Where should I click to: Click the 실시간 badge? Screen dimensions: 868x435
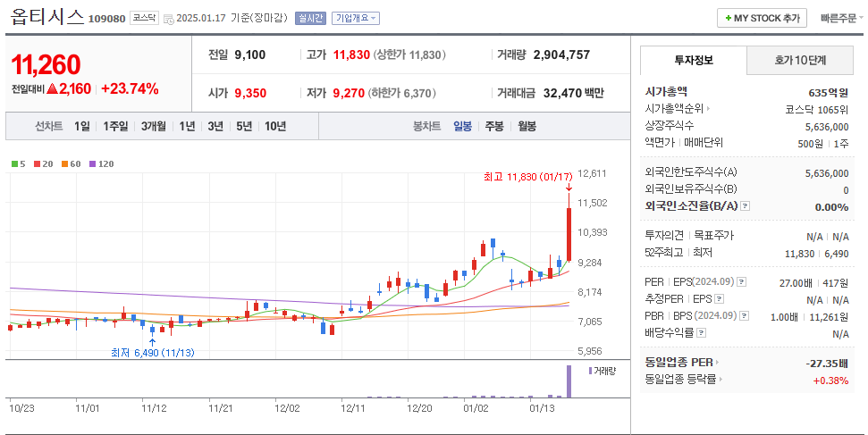pyautogui.click(x=310, y=18)
